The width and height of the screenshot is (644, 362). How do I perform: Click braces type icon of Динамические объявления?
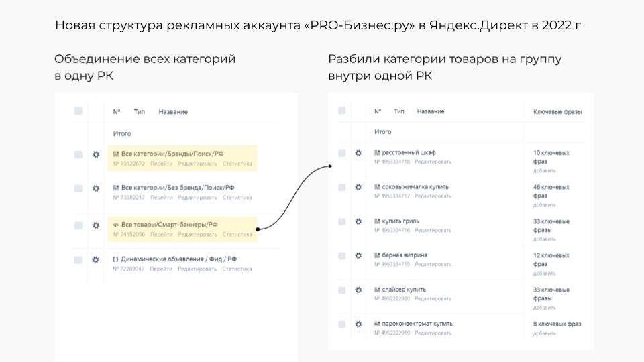115,259
